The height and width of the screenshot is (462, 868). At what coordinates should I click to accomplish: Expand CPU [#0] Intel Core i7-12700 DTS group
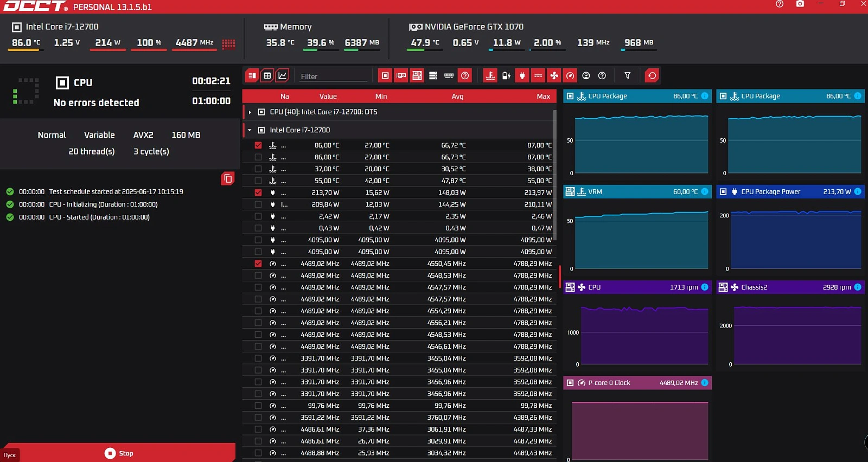click(250, 112)
